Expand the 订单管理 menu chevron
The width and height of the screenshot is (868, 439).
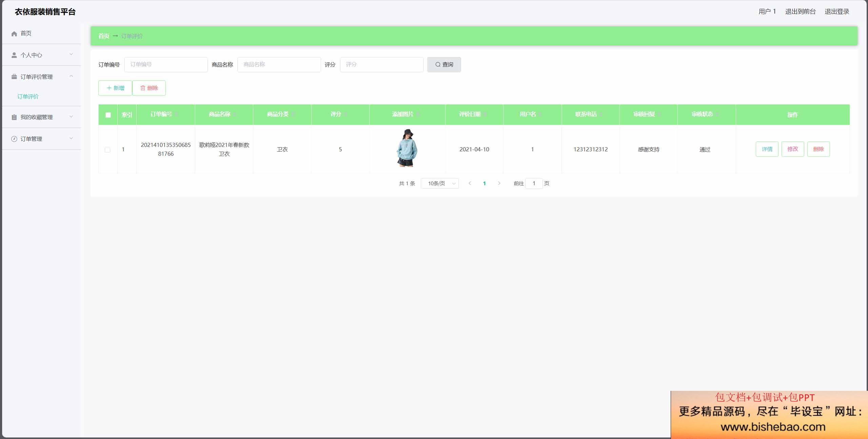click(71, 138)
